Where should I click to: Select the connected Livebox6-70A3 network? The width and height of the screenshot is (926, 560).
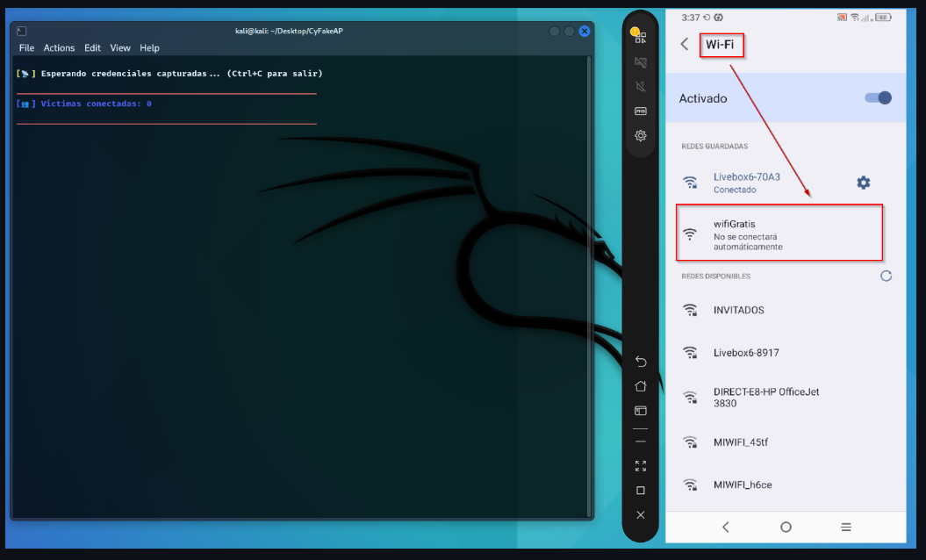(786, 183)
